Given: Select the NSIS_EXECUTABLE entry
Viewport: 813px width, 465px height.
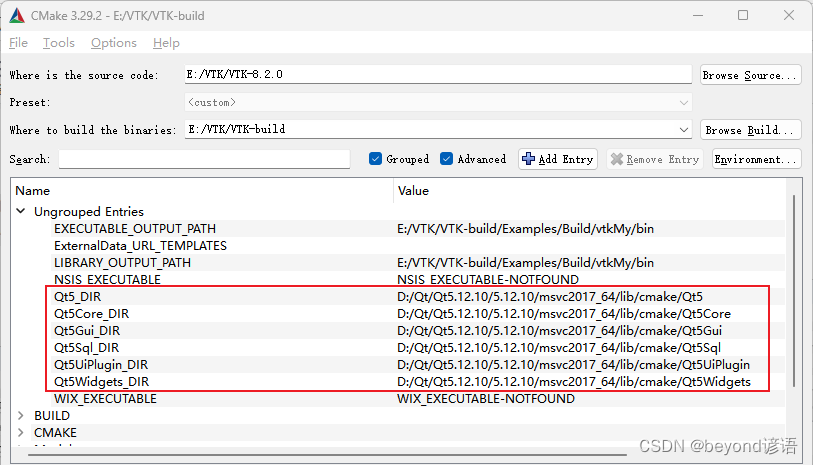Looking at the screenshot, I should [x=107, y=279].
